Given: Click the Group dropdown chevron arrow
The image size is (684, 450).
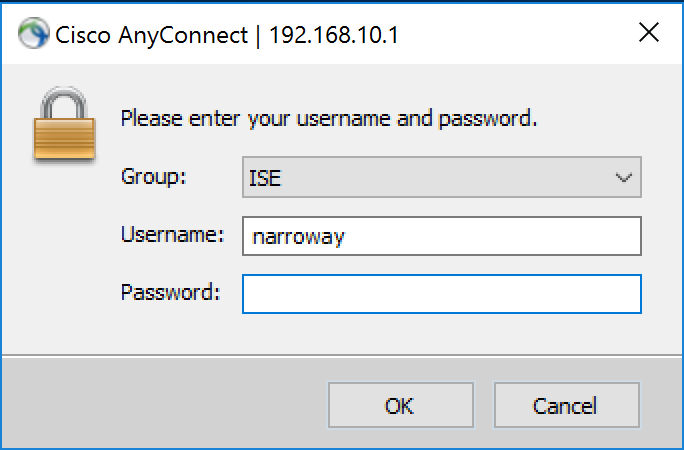Looking at the screenshot, I should (624, 178).
